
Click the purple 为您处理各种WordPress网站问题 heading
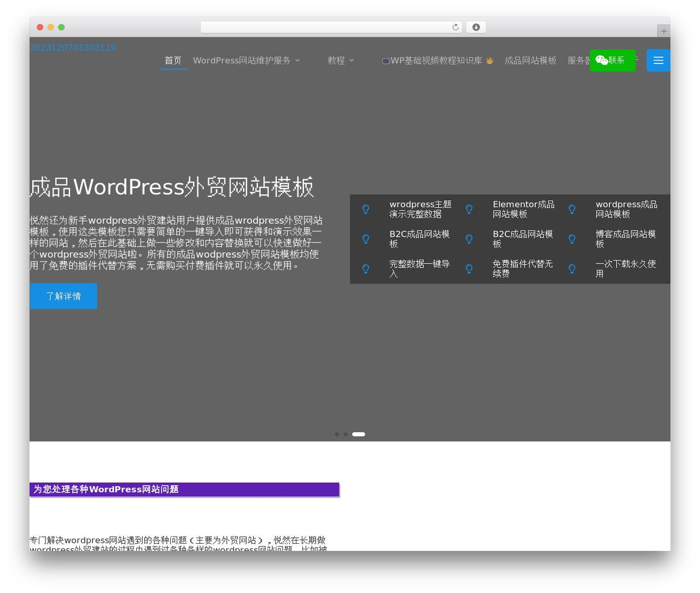coord(184,490)
